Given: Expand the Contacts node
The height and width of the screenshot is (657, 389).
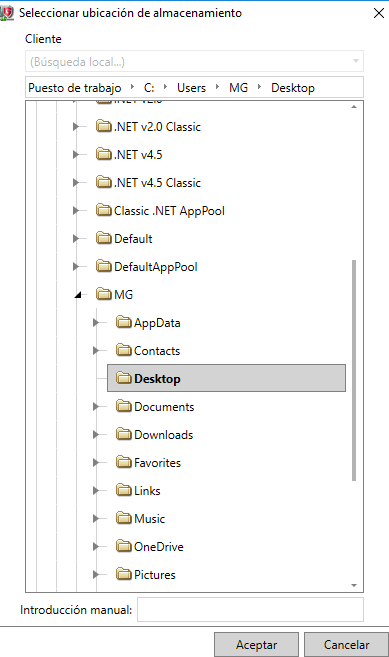Looking at the screenshot, I should coord(96,350).
